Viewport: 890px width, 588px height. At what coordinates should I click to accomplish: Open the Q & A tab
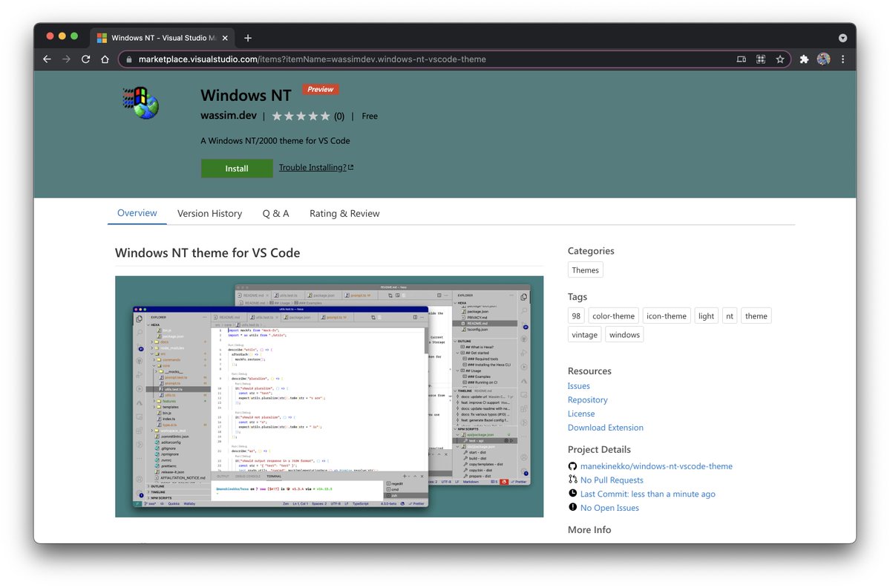[275, 213]
